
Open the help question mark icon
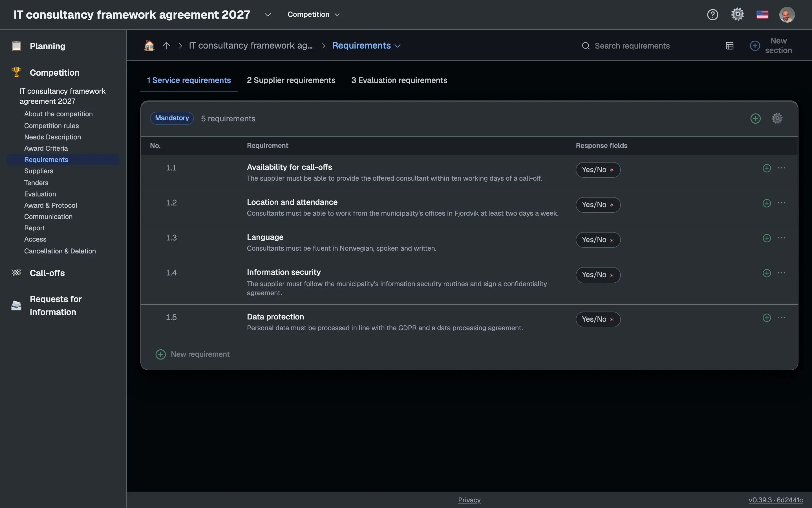712,14
